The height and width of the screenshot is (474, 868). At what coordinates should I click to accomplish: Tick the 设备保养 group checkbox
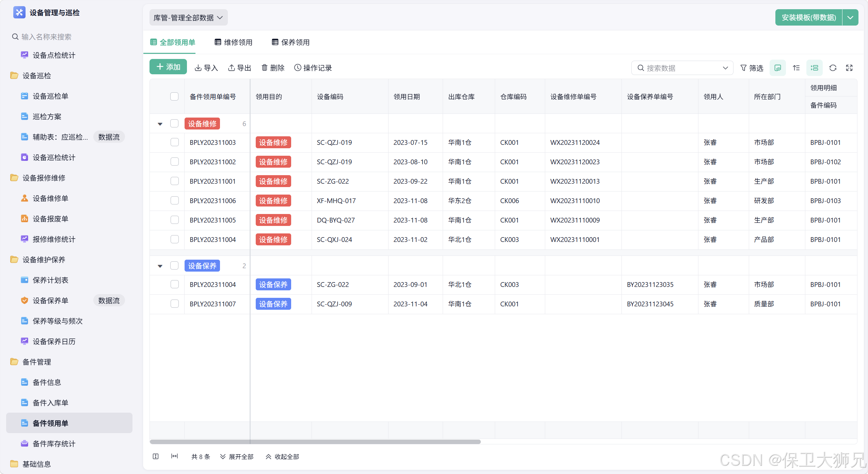point(174,265)
